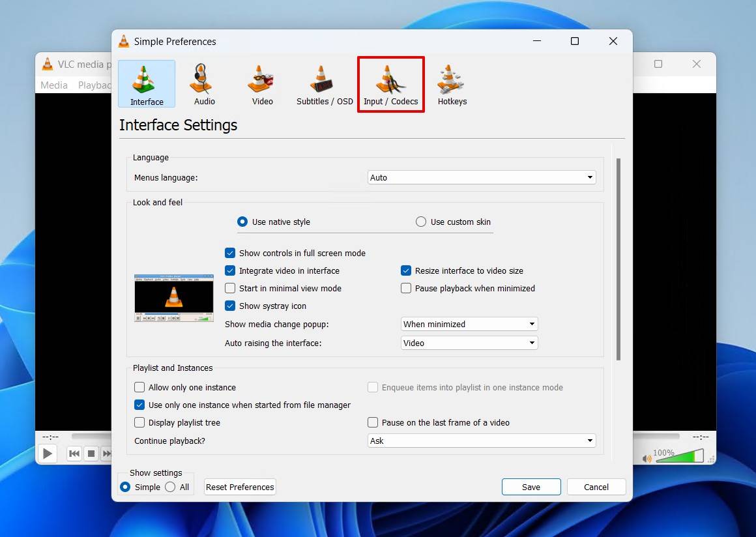This screenshot has width=756, height=537.
Task: Uncheck Resize interface to video size
Action: [x=462, y=271]
